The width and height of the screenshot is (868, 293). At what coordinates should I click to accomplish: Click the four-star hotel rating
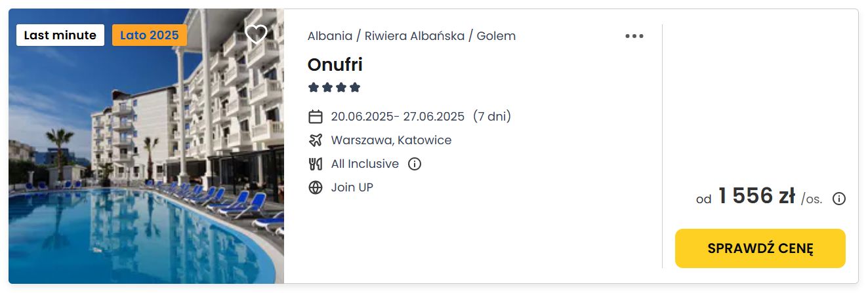pyautogui.click(x=335, y=87)
